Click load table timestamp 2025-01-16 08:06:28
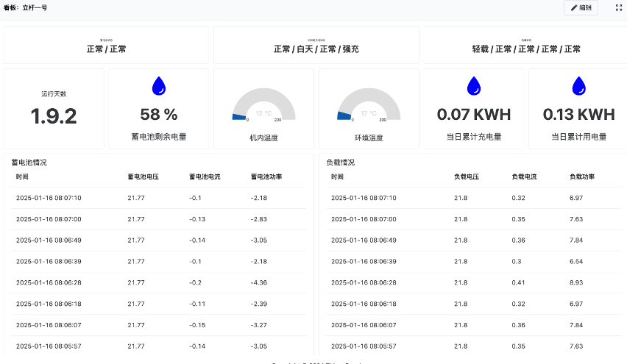Screen dimensions: 627x364 [364, 282]
